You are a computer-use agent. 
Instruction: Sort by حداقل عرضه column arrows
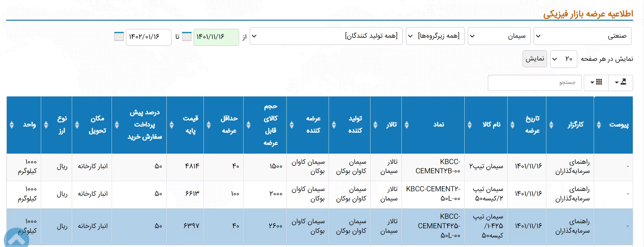(209, 125)
